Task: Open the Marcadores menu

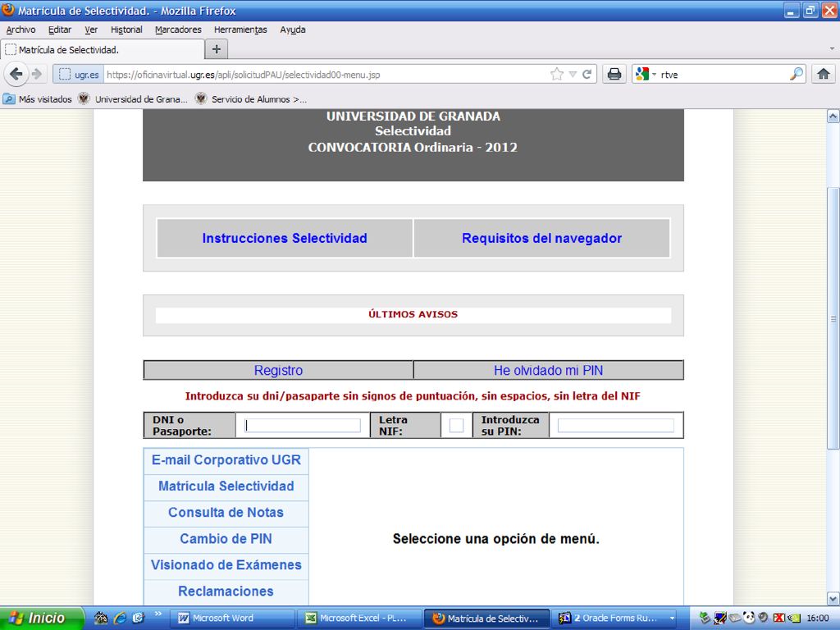Action: pos(178,30)
